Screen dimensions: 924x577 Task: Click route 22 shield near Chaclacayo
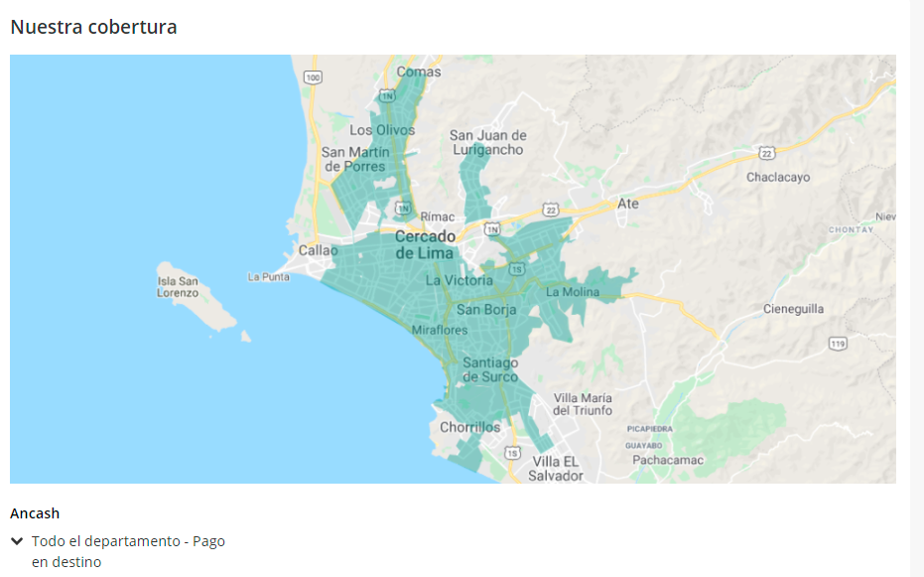(765, 153)
